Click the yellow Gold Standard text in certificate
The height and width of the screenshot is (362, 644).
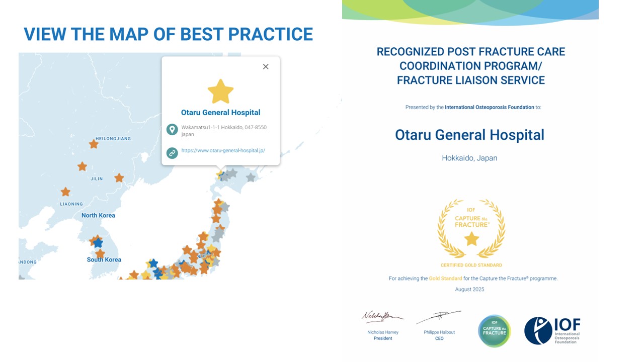(445, 279)
